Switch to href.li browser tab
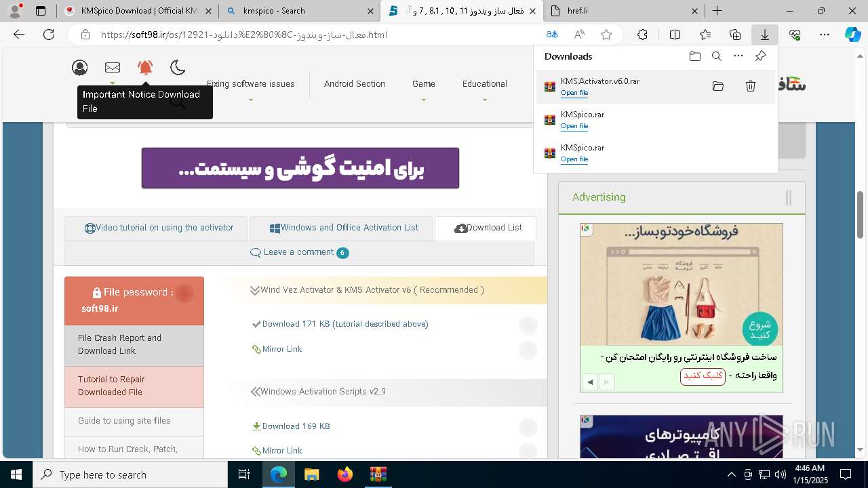 click(x=624, y=11)
